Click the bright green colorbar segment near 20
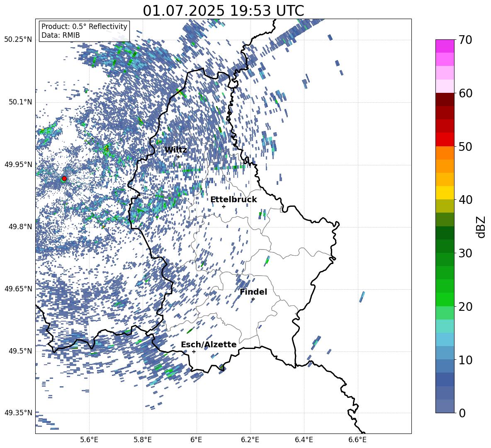 click(x=445, y=299)
